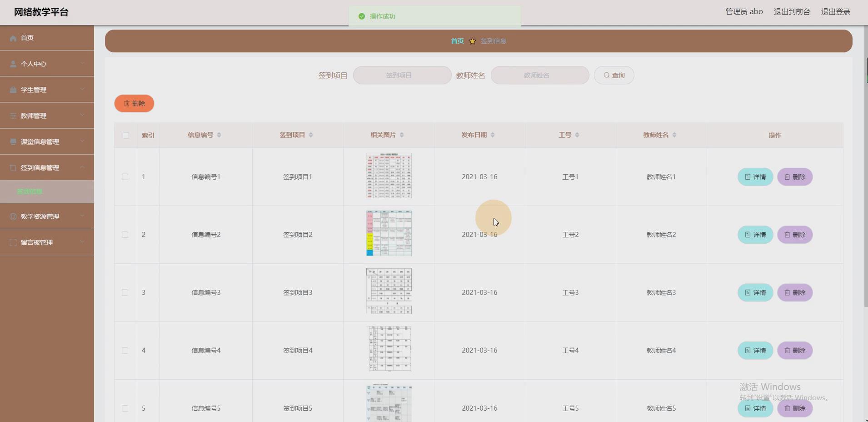
Task: Click the trash icon on the 删除 button
Action: pyautogui.click(x=126, y=103)
